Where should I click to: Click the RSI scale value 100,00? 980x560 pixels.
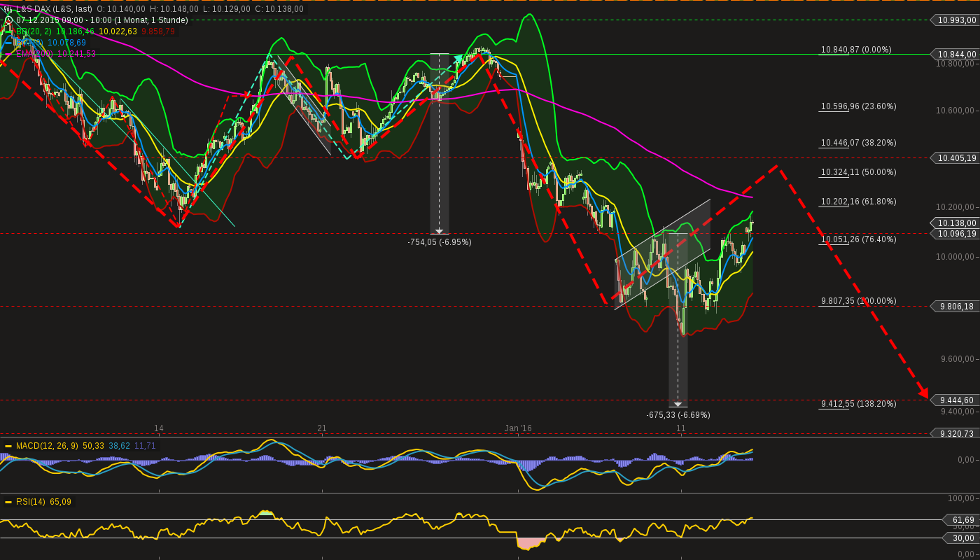[962, 498]
